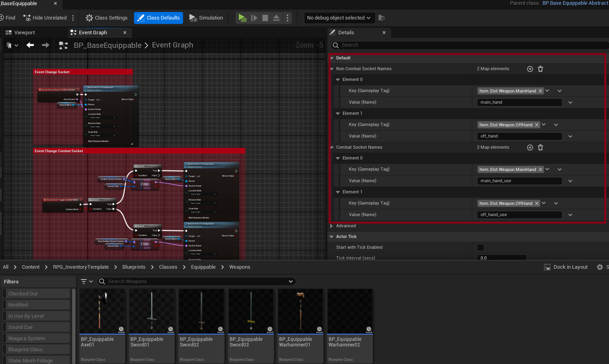Delete all Combat Socket Names map elements
Image resolution: width=609 pixels, height=364 pixels.
click(540, 148)
